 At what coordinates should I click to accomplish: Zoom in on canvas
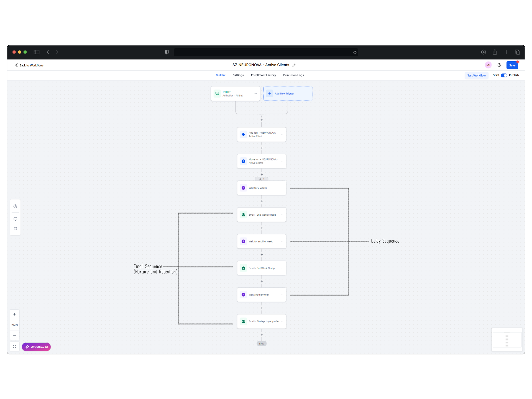(x=14, y=314)
